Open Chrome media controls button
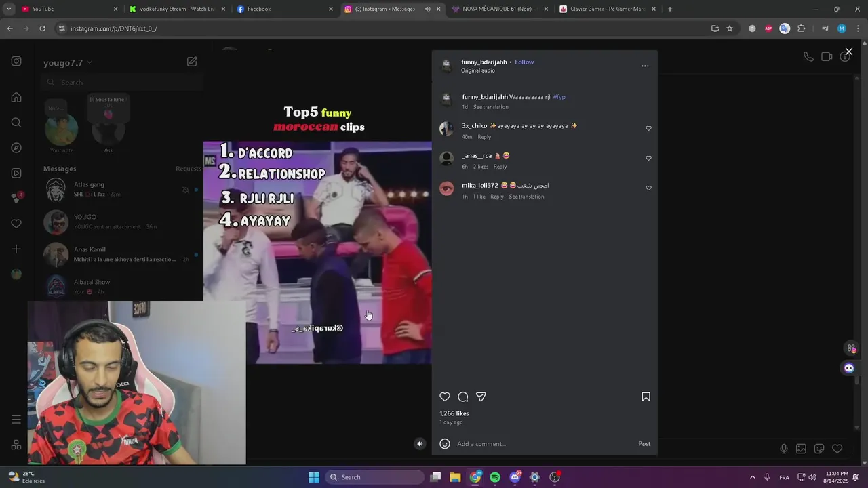Viewport: 868px width, 488px height. click(x=825, y=28)
